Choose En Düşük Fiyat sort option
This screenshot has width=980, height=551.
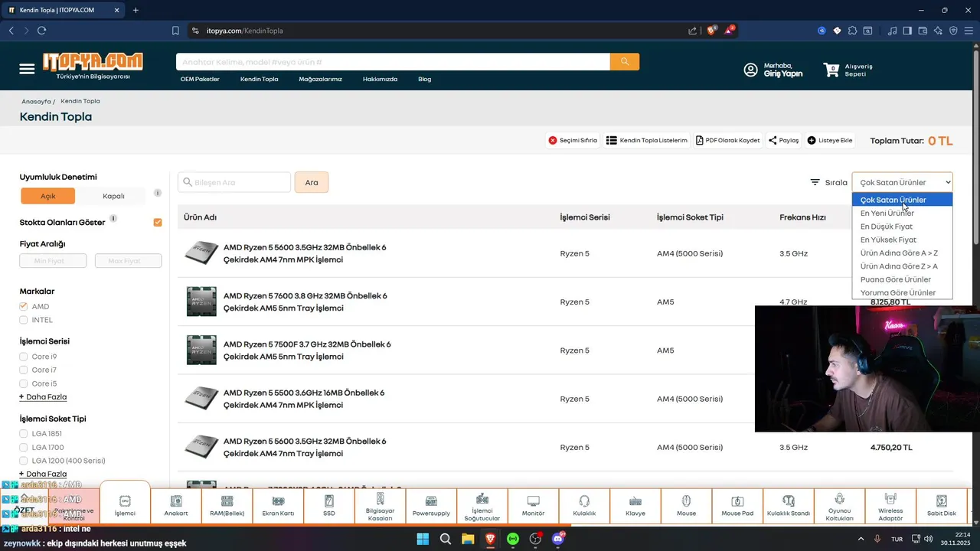coord(902,227)
